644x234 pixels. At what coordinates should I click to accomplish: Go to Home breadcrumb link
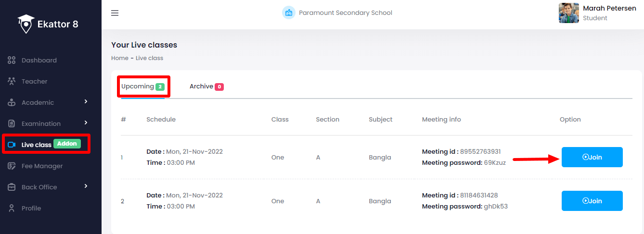(x=119, y=58)
